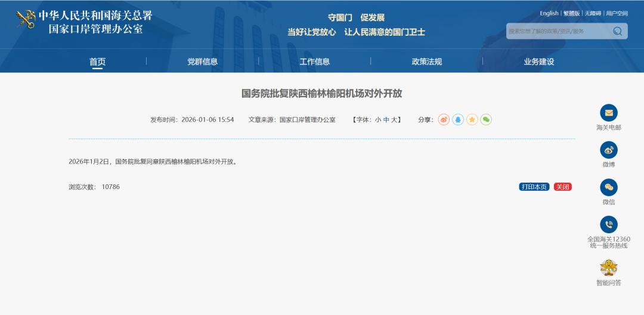Viewport: 644px width, 315px height.
Task: Open the 微博 icon in right sidebar
Action: click(608, 150)
